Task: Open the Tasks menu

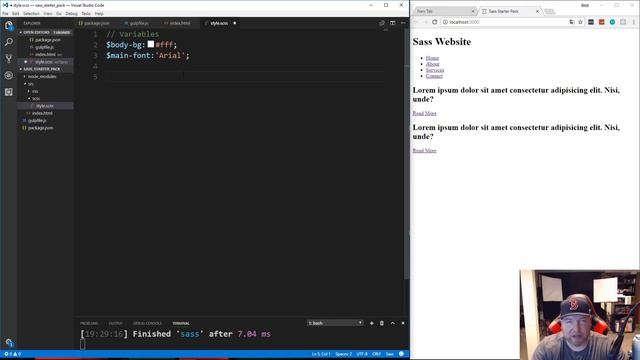Action: [x=86, y=13]
